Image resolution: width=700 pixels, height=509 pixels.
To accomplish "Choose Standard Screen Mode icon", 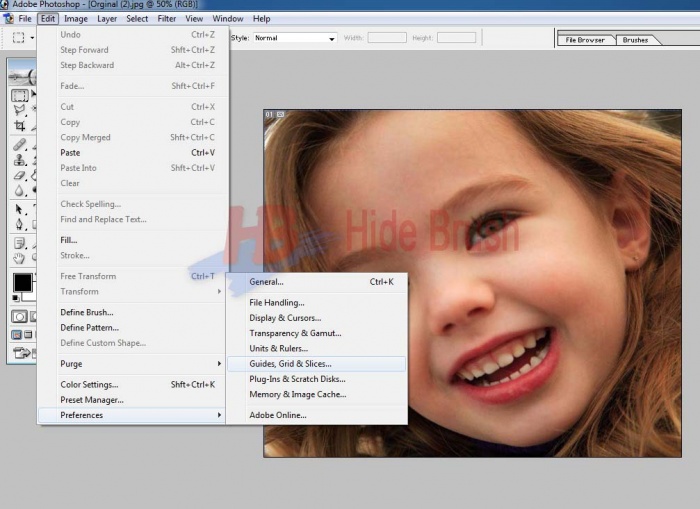I will 17,335.
